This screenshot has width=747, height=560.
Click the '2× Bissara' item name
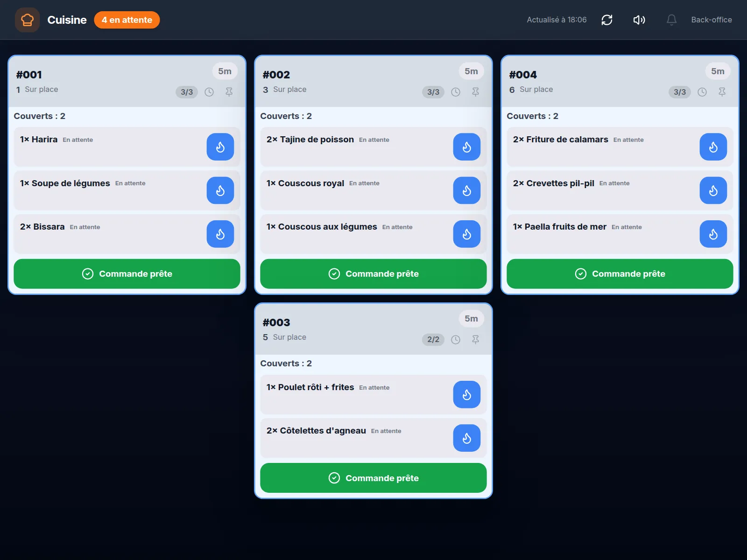pyautogui.click(x=42, y=227)
